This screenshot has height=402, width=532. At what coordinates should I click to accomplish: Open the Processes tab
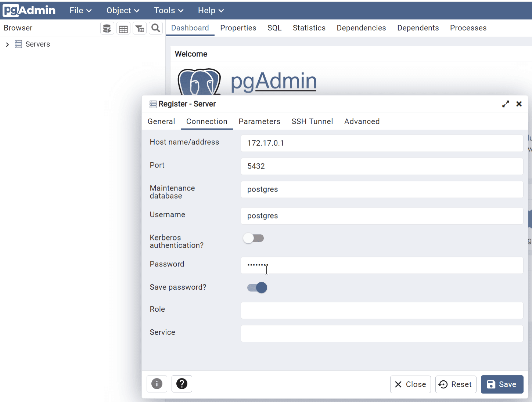[x=468, y=28]
